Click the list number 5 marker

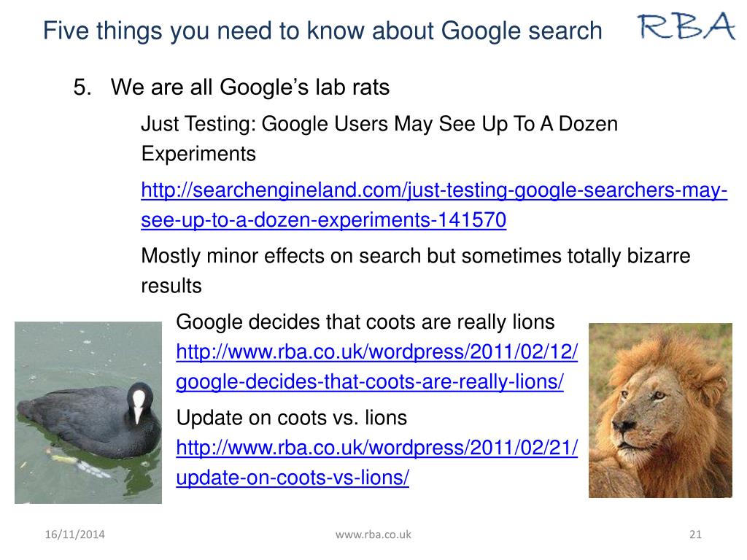click(x=82, y=87)
